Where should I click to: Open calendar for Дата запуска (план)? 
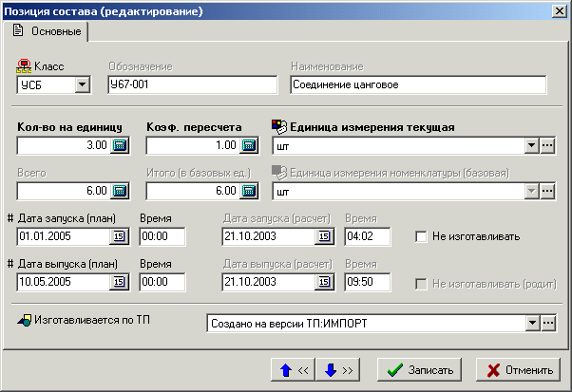point(121,236)
